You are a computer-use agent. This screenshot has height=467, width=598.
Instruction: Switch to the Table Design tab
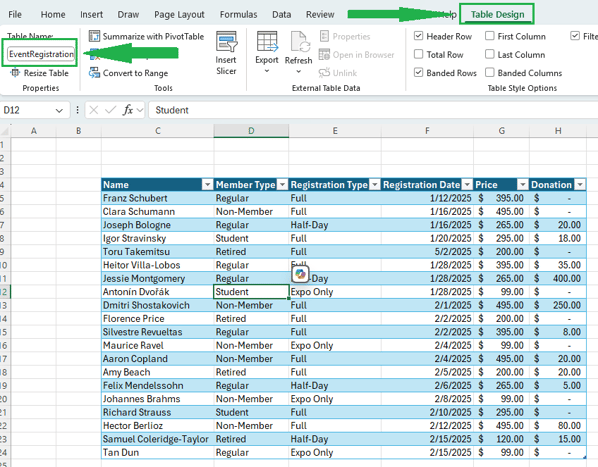497,14
